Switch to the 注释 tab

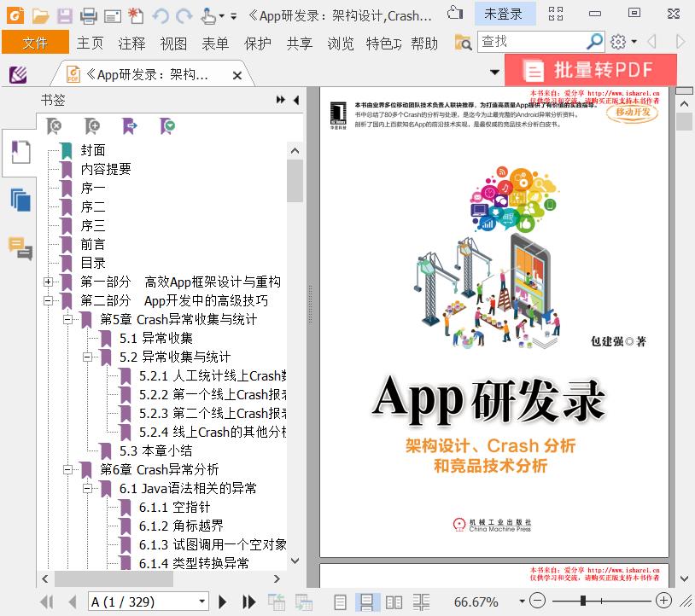(131, 43)
